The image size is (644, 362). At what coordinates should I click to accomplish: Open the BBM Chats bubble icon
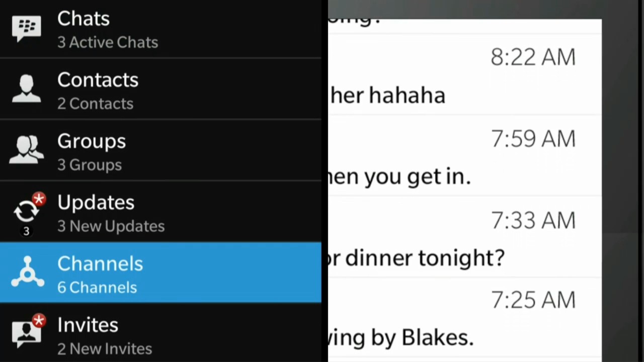coord(26,29)
